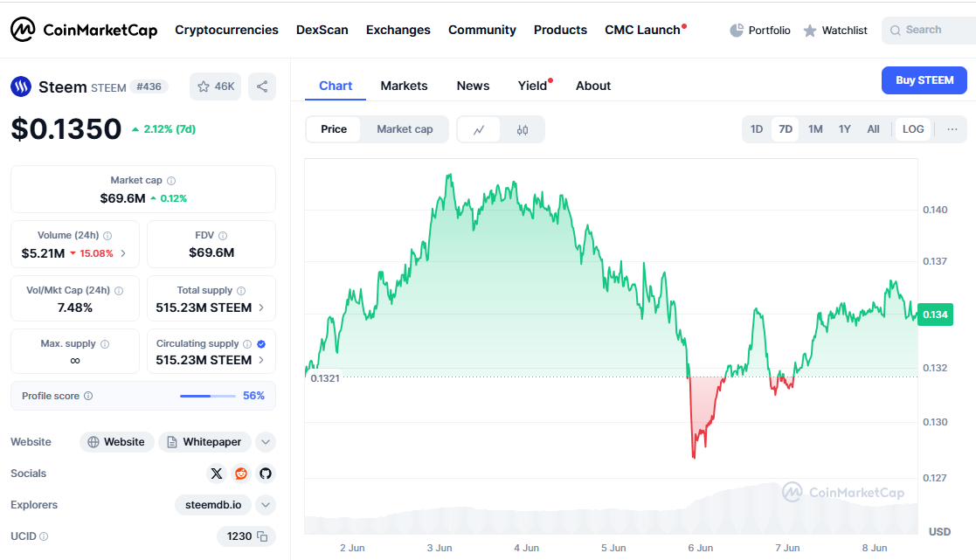
Task: Show Total supply info icon
Action: tap(241, 291)
